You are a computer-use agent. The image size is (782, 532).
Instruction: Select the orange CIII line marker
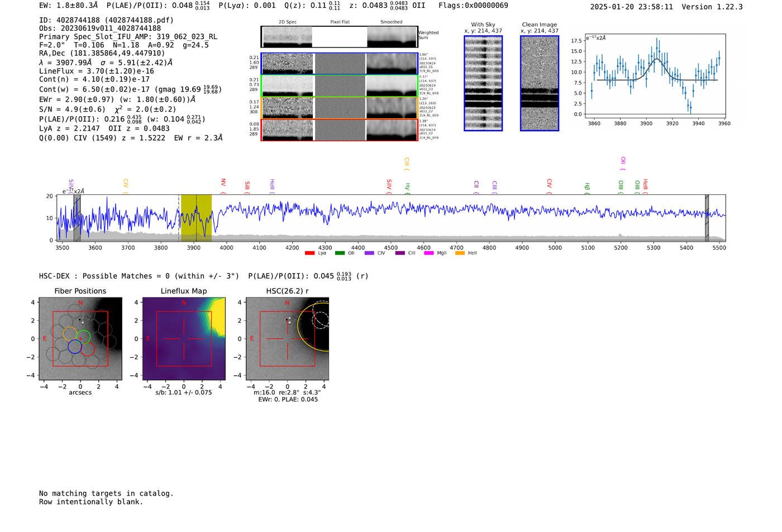click(407, 164)
